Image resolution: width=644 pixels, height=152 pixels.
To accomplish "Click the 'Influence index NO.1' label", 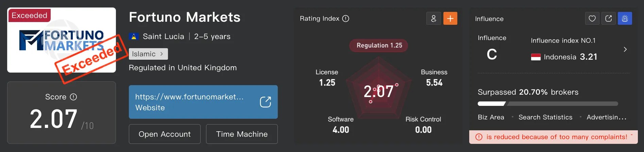I will coord(563,41).
